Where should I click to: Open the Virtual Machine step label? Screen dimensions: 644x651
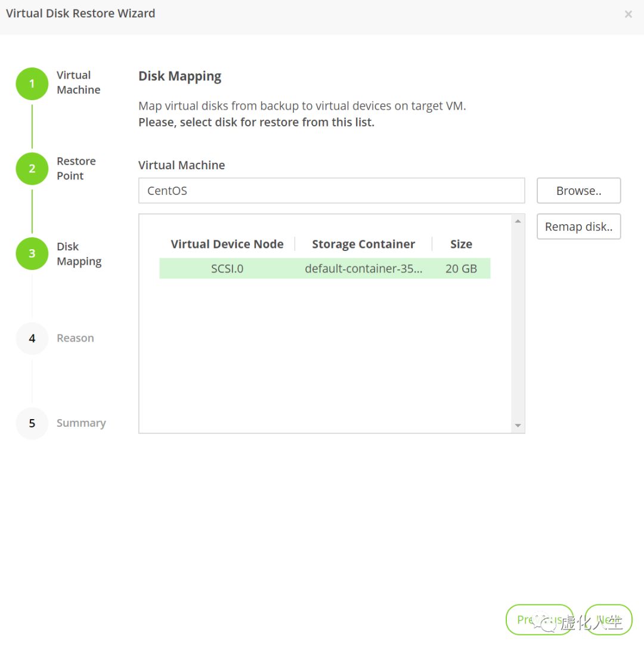[x=79, y=82]
